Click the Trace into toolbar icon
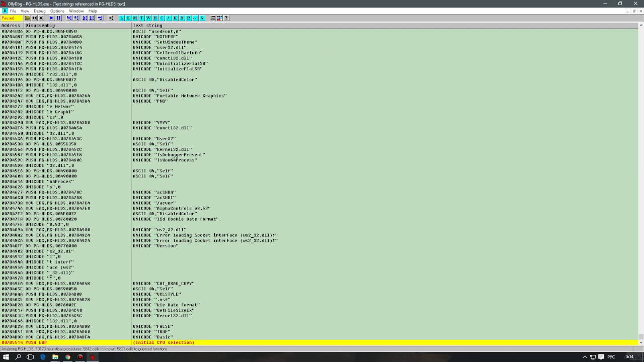 click(x=85, y=18)
